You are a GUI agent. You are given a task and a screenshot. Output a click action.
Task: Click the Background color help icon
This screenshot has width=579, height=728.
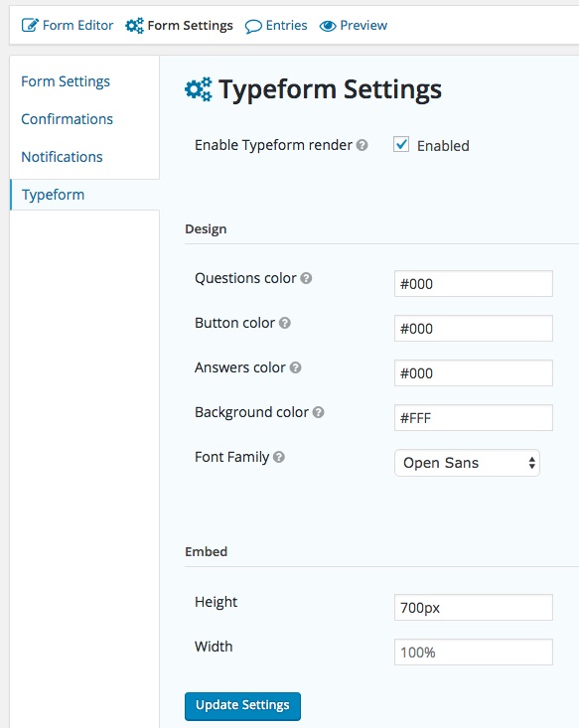coord(318,412)
